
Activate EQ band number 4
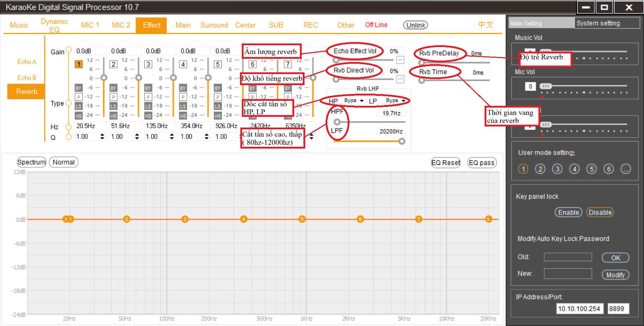[183, 64]
